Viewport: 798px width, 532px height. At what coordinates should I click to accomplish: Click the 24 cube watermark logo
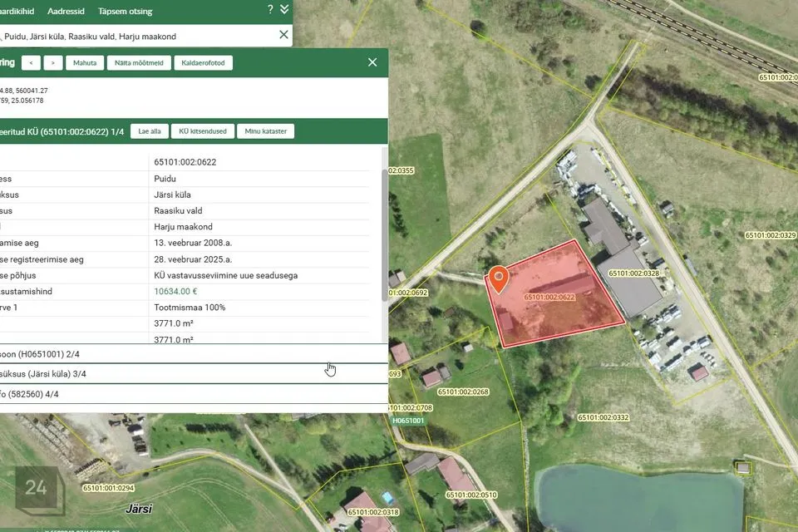[37, 489]
